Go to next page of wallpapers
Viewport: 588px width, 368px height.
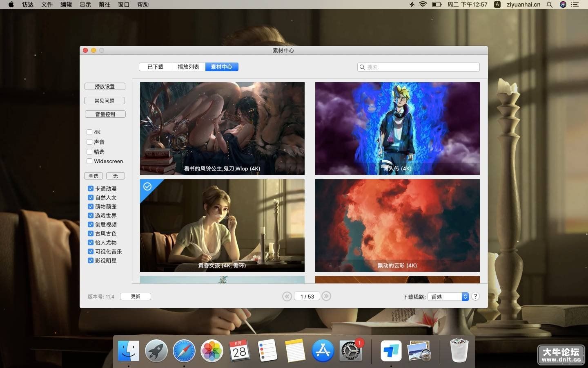[x=326, y=296]
